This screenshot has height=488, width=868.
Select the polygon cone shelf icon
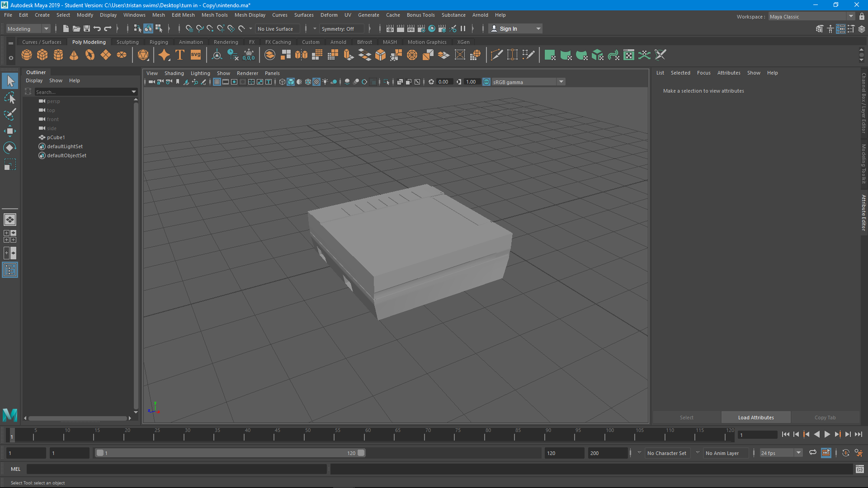[x=74, y=55]
